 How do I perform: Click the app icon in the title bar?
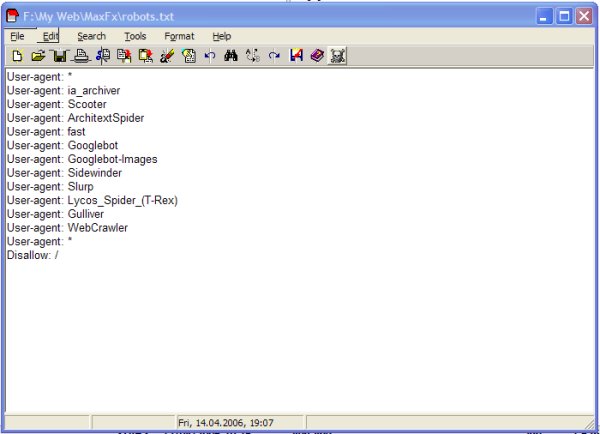click(13, 16)
